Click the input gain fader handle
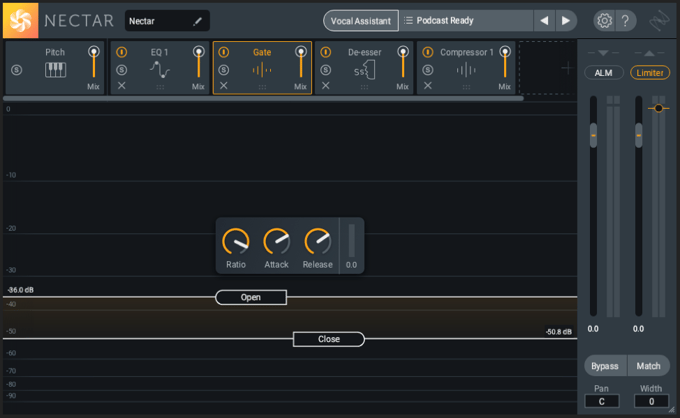680x418 pixels. click(x=593, y=135)
